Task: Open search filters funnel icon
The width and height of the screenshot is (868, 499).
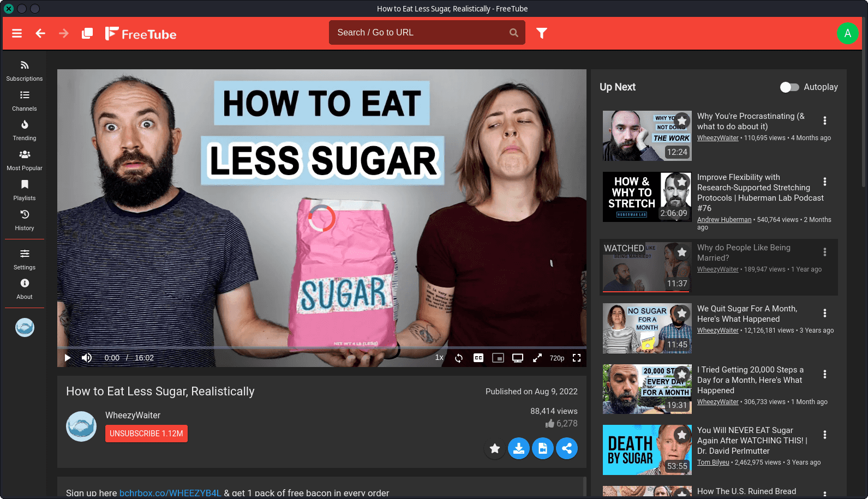Action: click(x=542, y=33)
